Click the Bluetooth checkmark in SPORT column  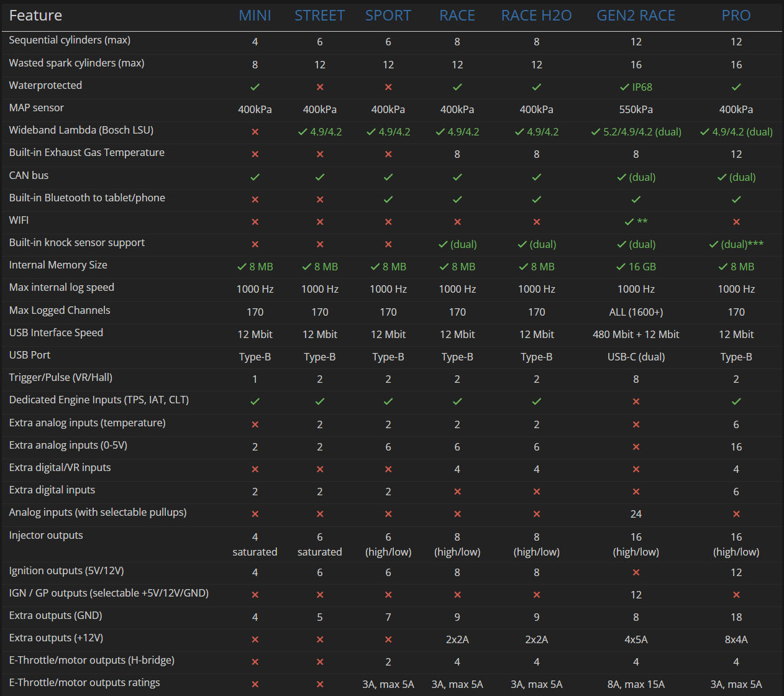point(388,199)
